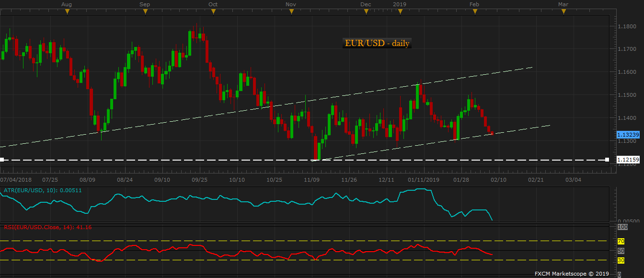Click the 1.1500 price axis label

(627, 95)
